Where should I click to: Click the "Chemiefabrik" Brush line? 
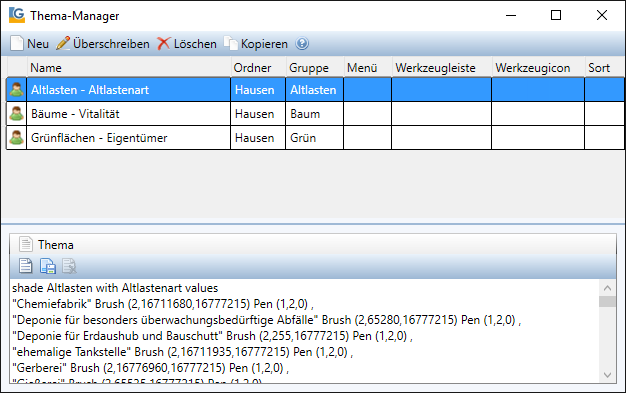coord(162,304)
